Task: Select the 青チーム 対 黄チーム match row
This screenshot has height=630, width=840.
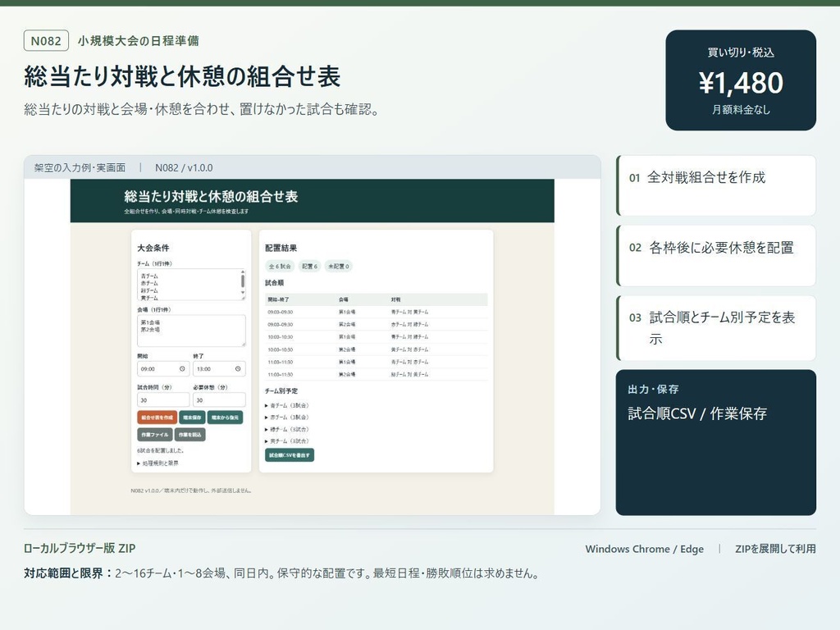Action: tap(376, 312)
